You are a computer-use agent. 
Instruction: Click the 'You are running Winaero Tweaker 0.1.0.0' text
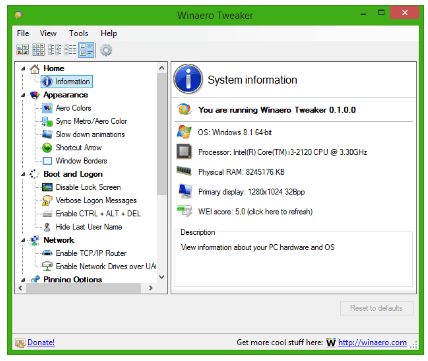point(277,110)
